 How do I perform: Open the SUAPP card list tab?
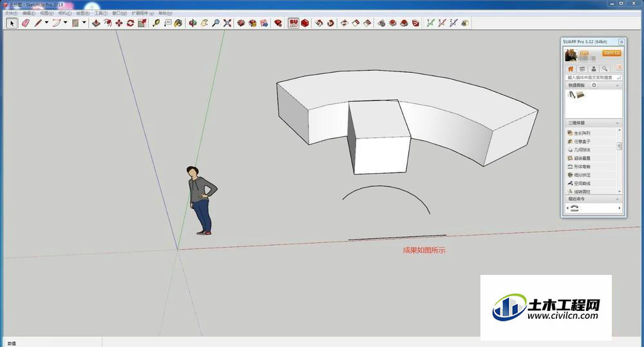tap(582, 69)
